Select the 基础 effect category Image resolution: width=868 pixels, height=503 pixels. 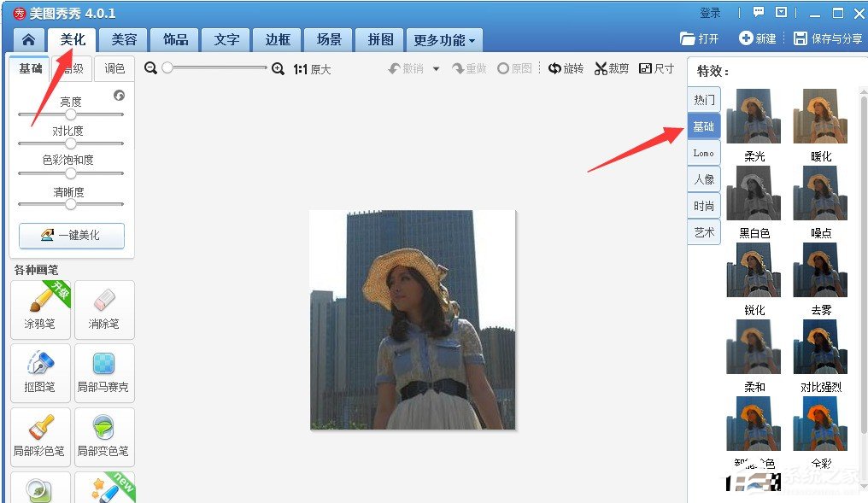point(703,126)
